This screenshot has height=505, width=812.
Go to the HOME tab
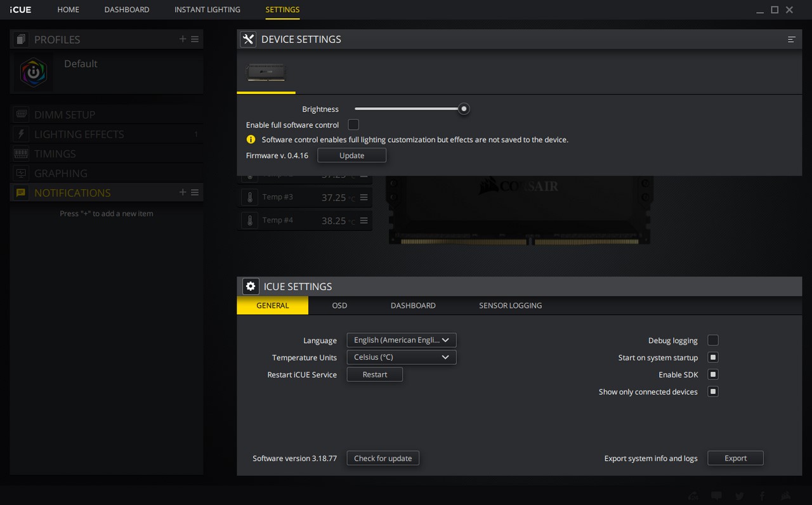click(x=69, y=10)
